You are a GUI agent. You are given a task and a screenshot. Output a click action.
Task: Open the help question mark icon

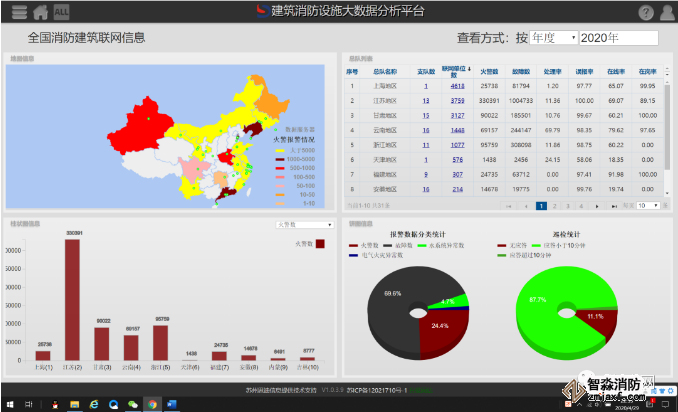(646, 12)
